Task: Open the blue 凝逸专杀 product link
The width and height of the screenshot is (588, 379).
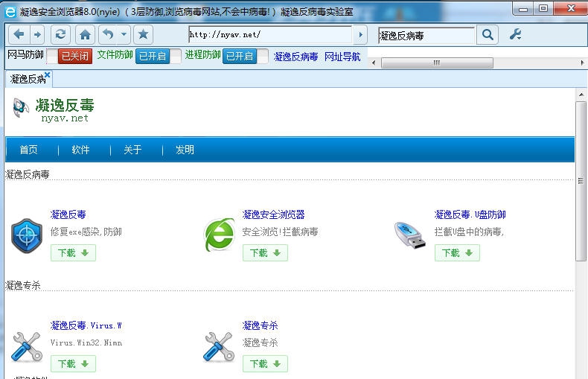Action: [x=260, y=325]
